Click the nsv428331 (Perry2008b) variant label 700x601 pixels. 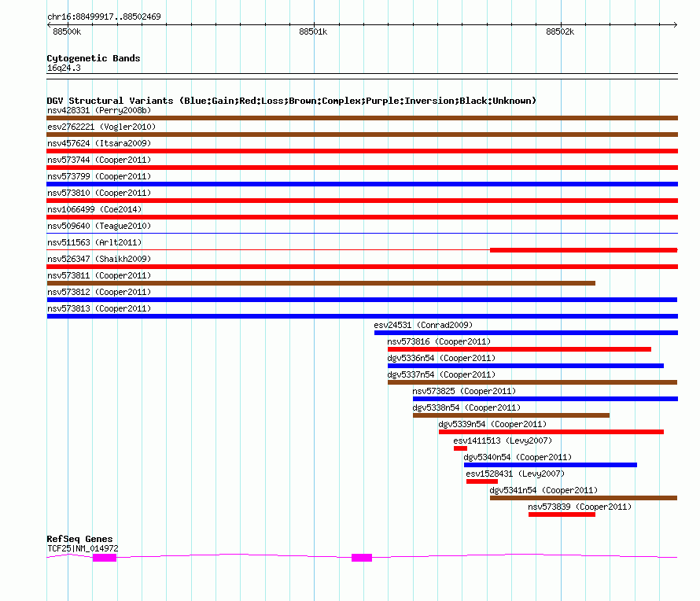(99, 110)
